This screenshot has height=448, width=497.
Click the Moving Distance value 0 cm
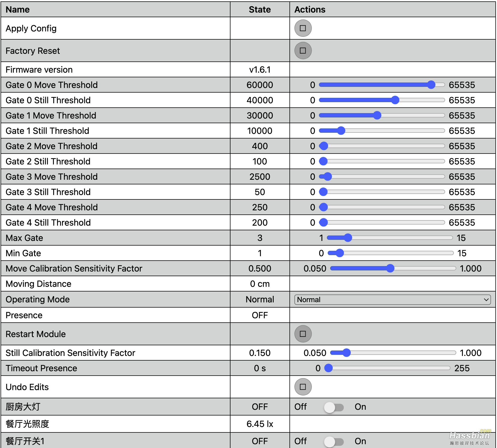[x=260, y=284]
